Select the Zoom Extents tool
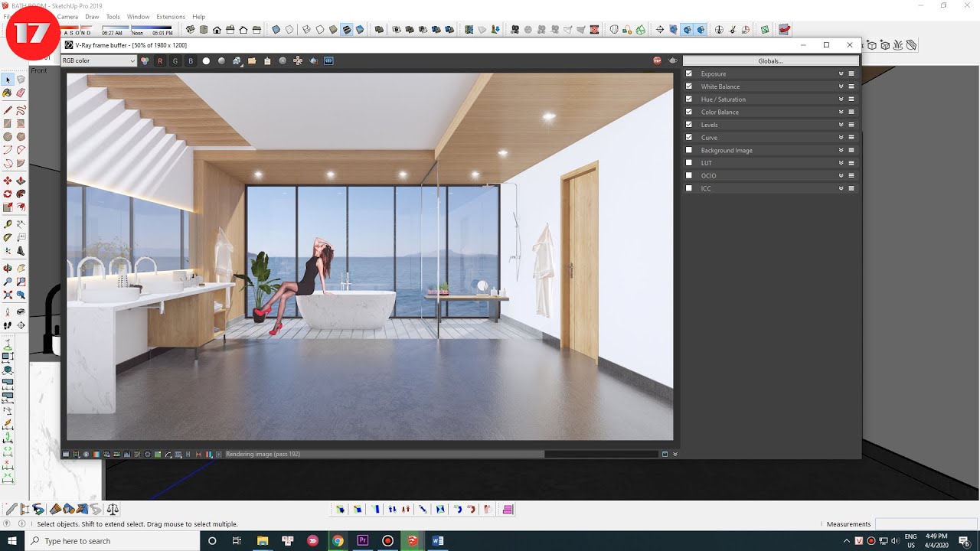The width and height of the screenshot is (980, 551). (8, 295)
